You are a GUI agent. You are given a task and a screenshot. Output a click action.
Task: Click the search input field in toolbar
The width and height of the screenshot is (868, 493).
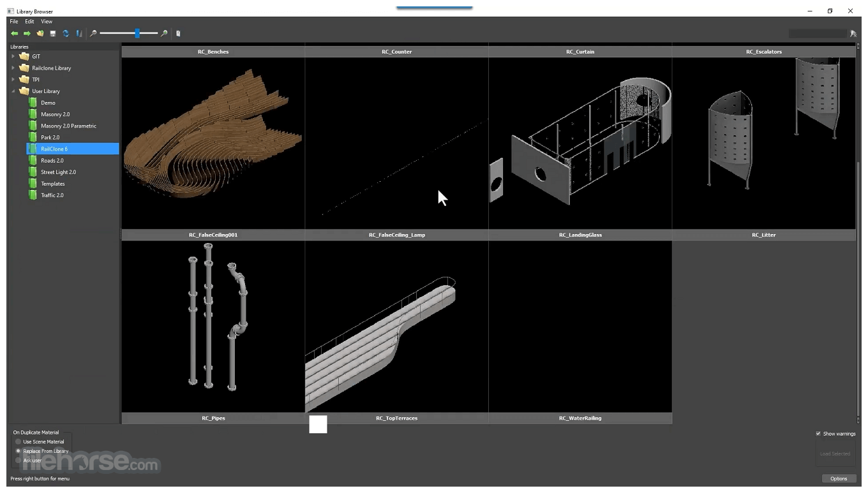tap(818, 33)
